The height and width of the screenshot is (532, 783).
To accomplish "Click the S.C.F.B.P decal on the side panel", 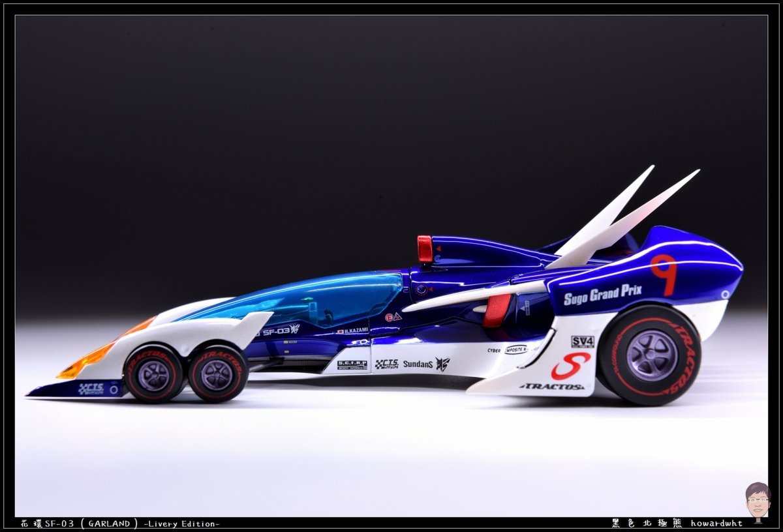I will (x=352, y=364).
